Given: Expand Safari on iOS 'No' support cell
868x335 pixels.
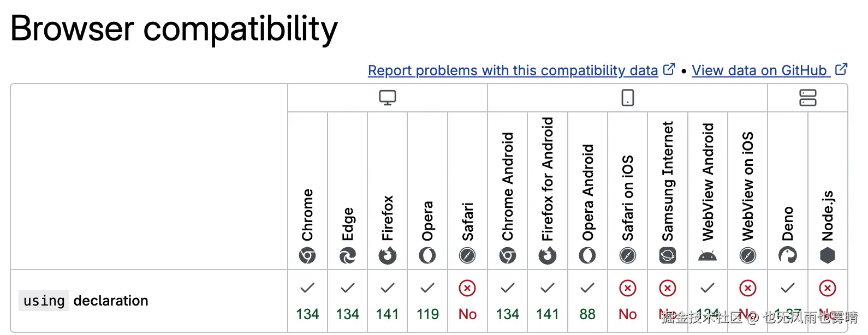Looking at the screenshot, I should tap(628, 301).
